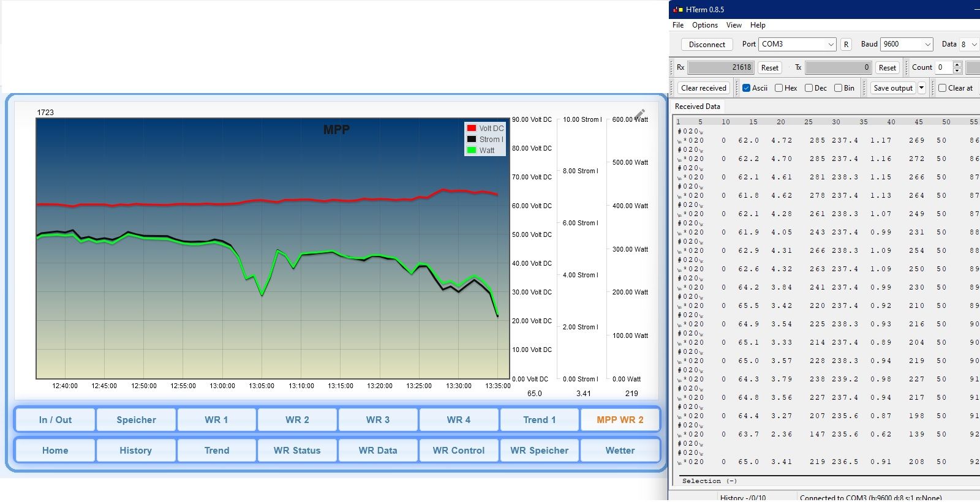
Task: Click the 'Selection (-)' label under received data
Action: pyautogui.click(x=709, y=481)
